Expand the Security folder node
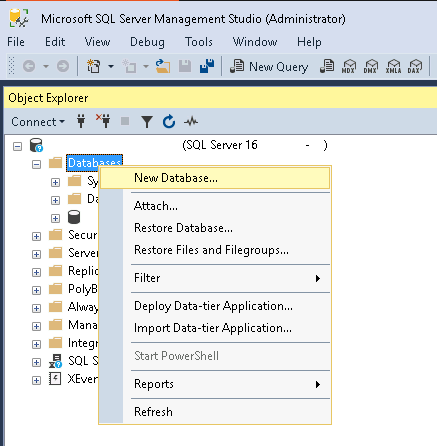This screenshot has width=437, height=446. (x=36, y=236)
